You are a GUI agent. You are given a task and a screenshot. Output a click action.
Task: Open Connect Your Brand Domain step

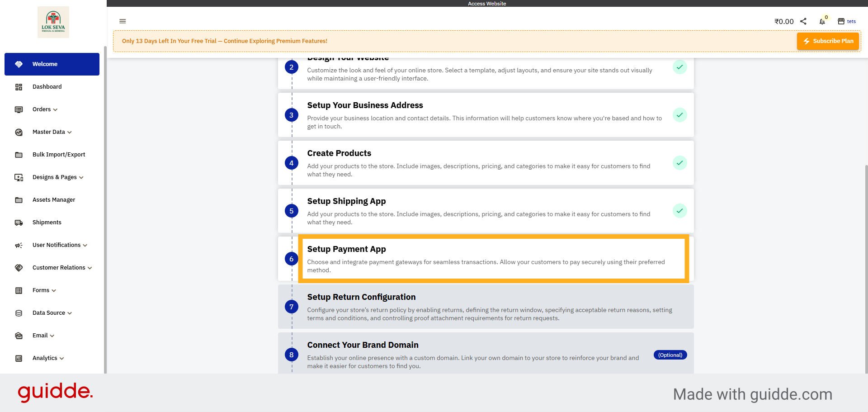coord(486,354)
